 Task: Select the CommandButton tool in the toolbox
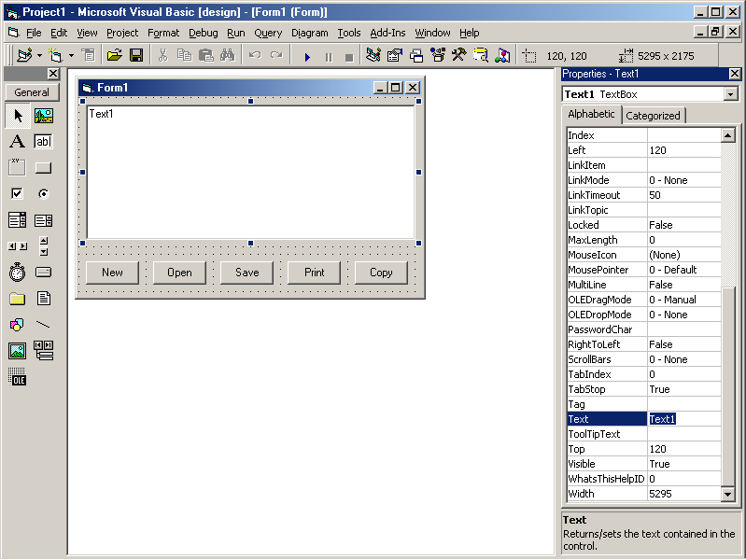point(43,167)
